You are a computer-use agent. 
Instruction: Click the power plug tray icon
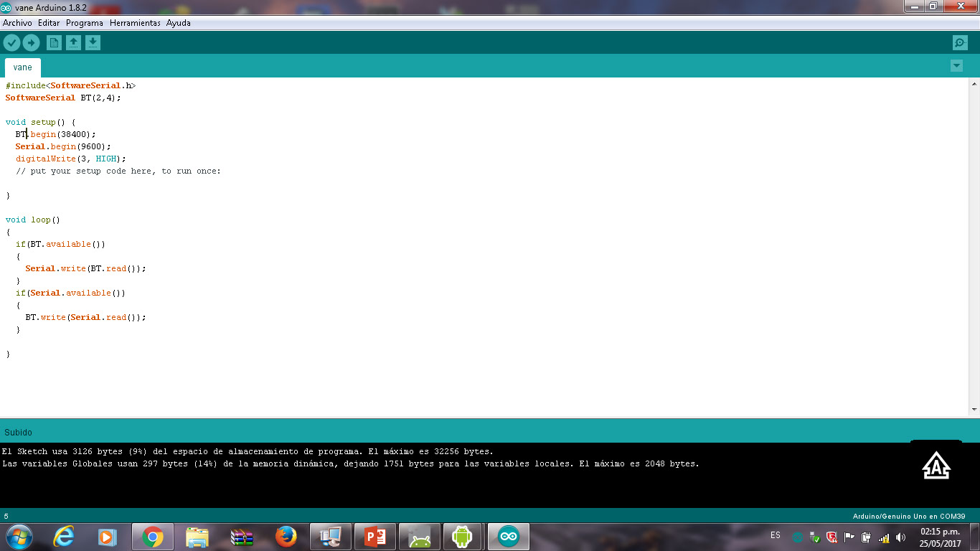[867, 537]
